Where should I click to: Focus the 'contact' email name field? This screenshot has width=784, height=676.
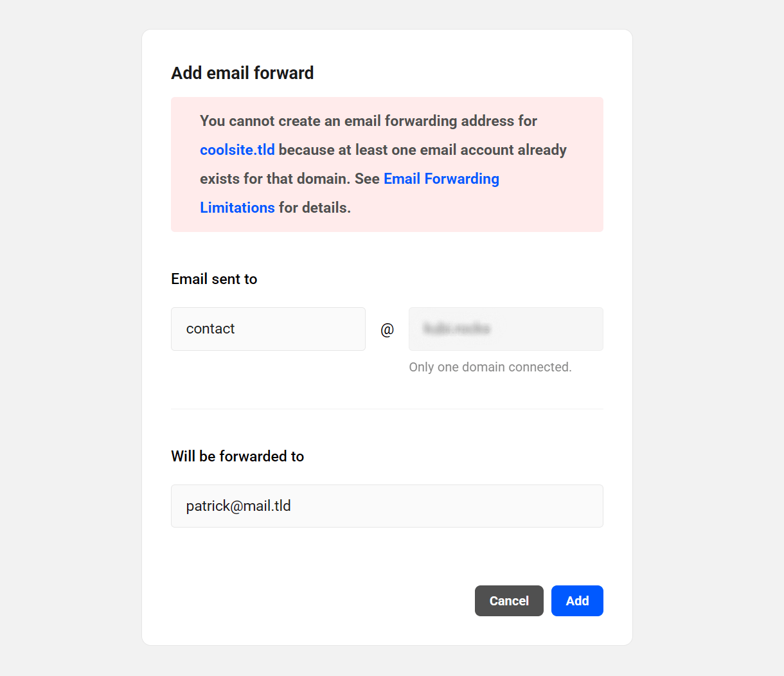tap(268, 329)
